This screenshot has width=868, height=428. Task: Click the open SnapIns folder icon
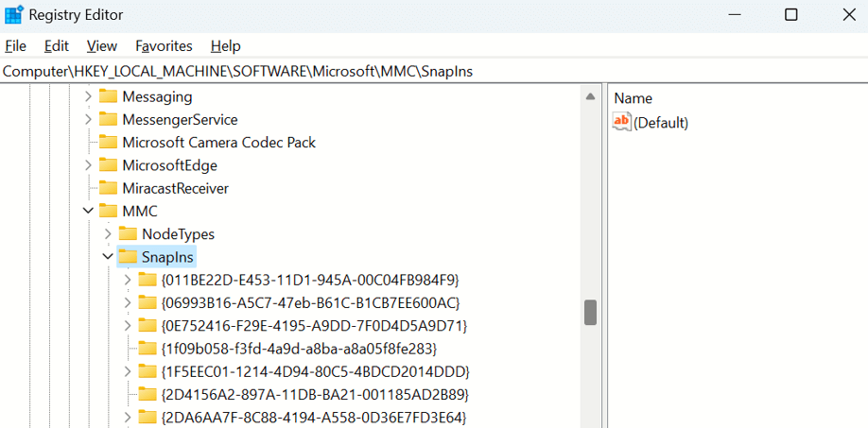tap(128, 257)
